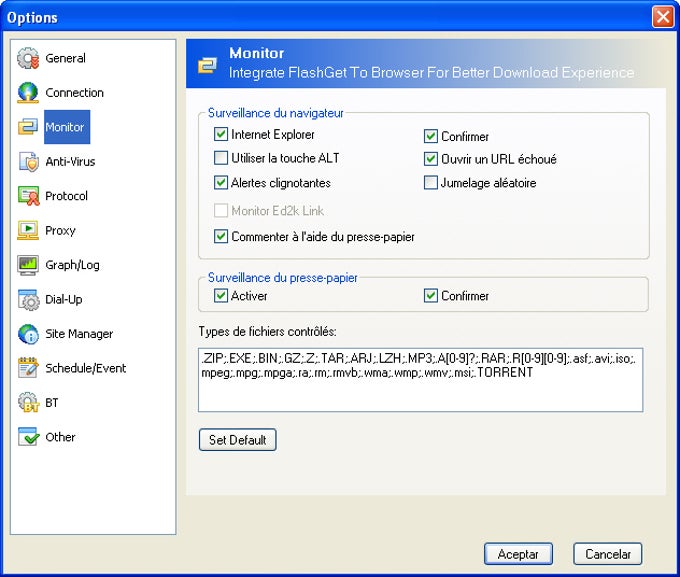The image size is (680, 577).
Task: Uncheck Confirmer under Surveillance du presse-papier
Action: [431, 295]
